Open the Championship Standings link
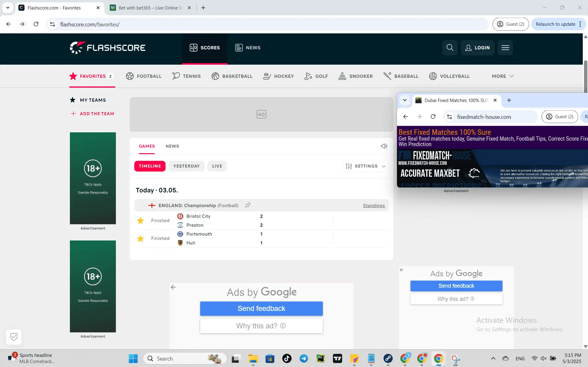Screen dimensions: 588x367 tap(373, 206)
